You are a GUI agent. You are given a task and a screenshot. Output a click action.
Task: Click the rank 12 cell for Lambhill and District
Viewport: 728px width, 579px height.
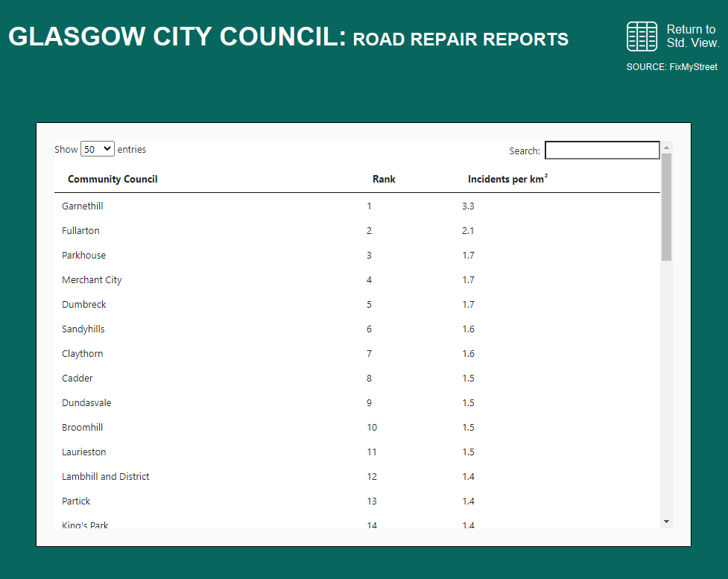pyautogui.click(x=372, y=477)
